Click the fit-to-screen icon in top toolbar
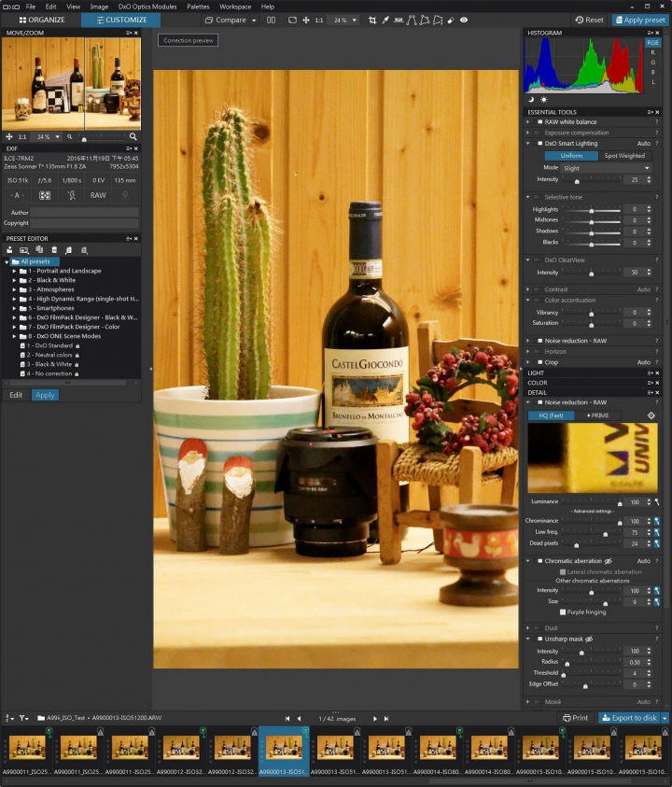Image resolution: width=672 pixels, height=787 pixels. pyautogui.click(x=292, y=21)
